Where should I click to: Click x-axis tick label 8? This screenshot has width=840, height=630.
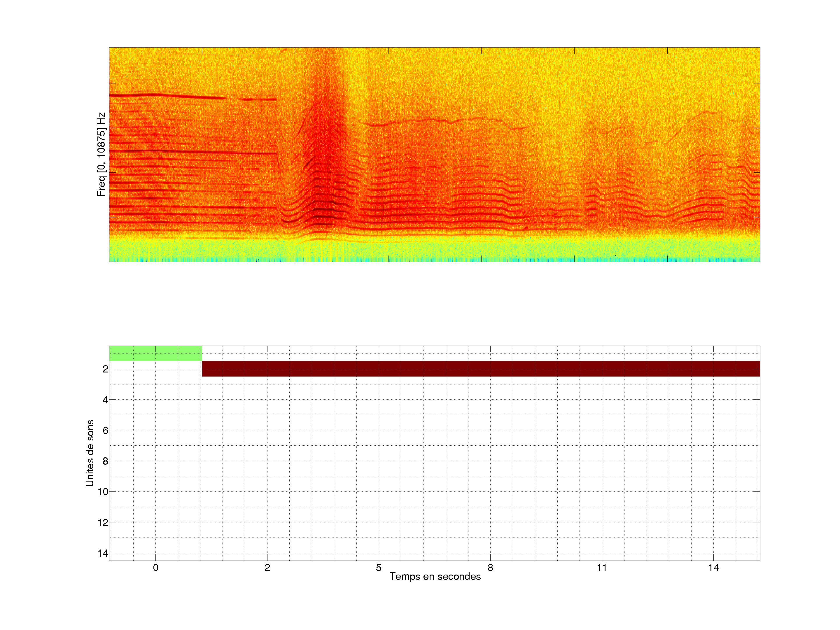coord(490,568)
